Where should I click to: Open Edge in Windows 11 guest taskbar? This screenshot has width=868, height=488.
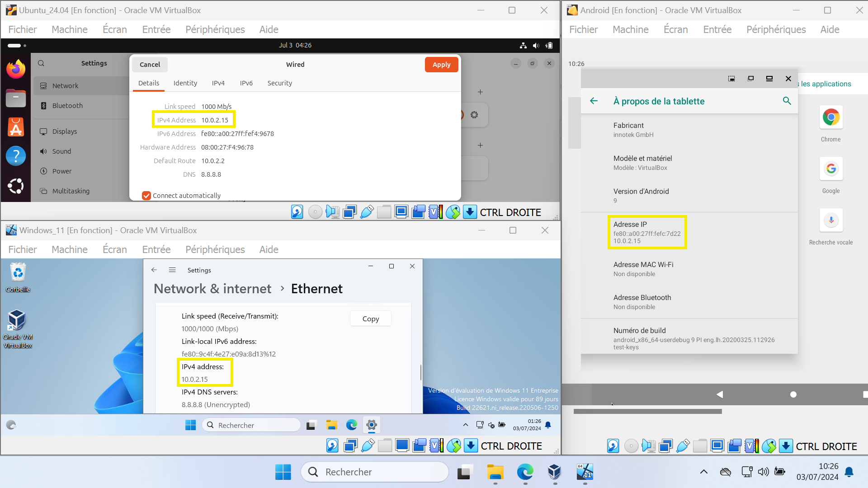tap(351, 425)
